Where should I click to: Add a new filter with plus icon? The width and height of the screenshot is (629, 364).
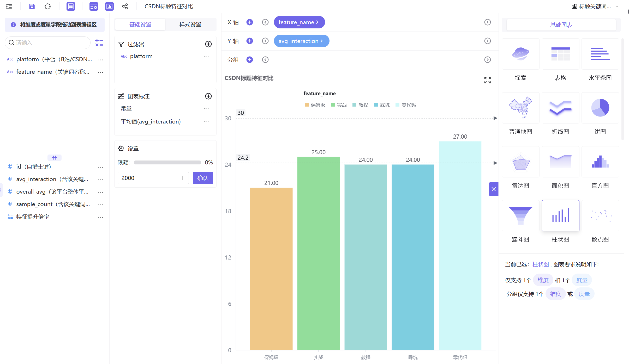click(x=208, y=44)
